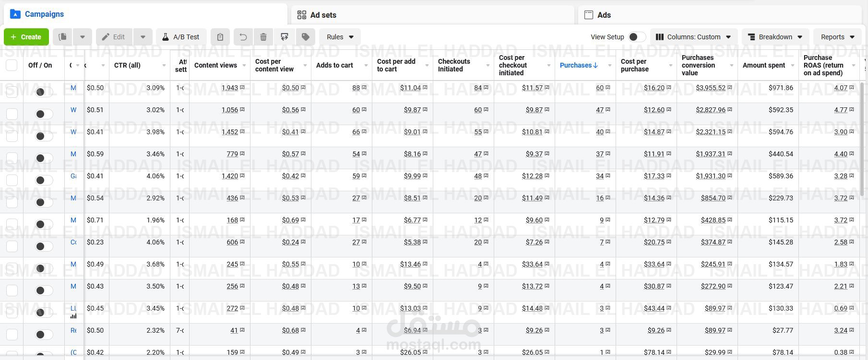Sort by the Purchases column header
Viewport: 868px width, 360px height.
coord(579,65)
